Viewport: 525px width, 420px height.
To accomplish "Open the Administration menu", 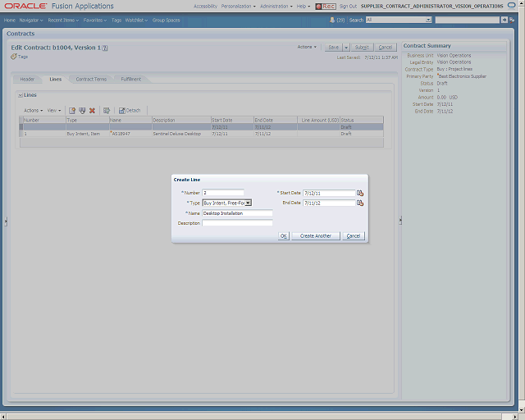I will coord(276,7).
